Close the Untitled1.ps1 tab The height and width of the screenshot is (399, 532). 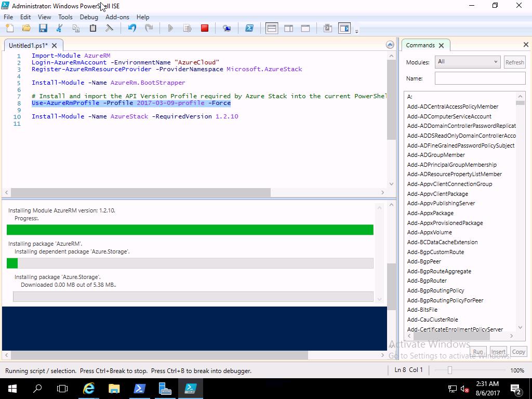click(x=54, y=46)
